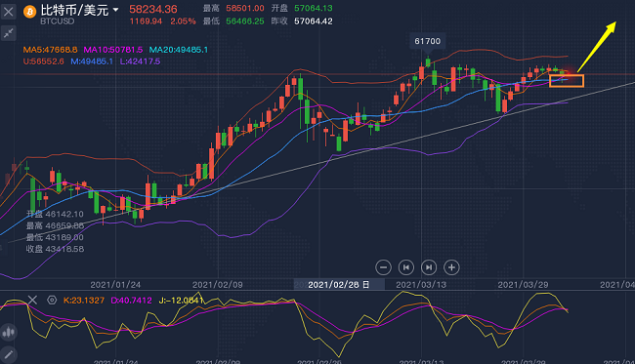
Task: Click the BTCUSD ticker label
Action: (x=57, y=21)
